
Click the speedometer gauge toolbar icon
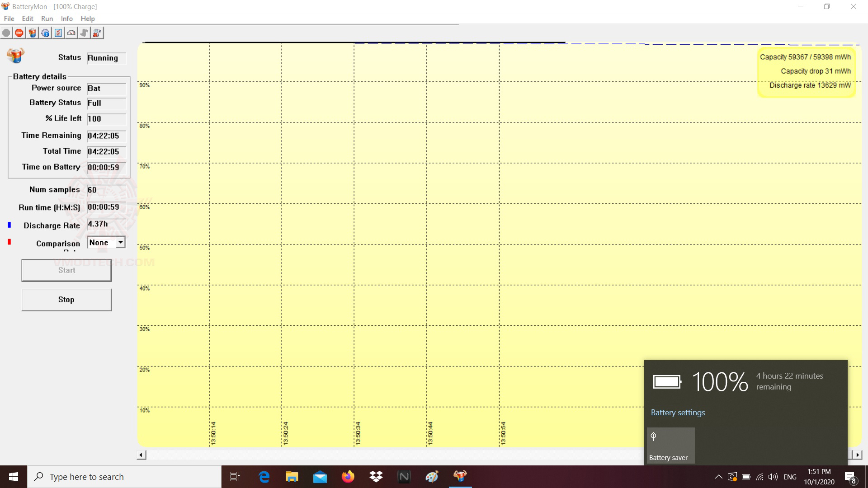pos(71,33)
